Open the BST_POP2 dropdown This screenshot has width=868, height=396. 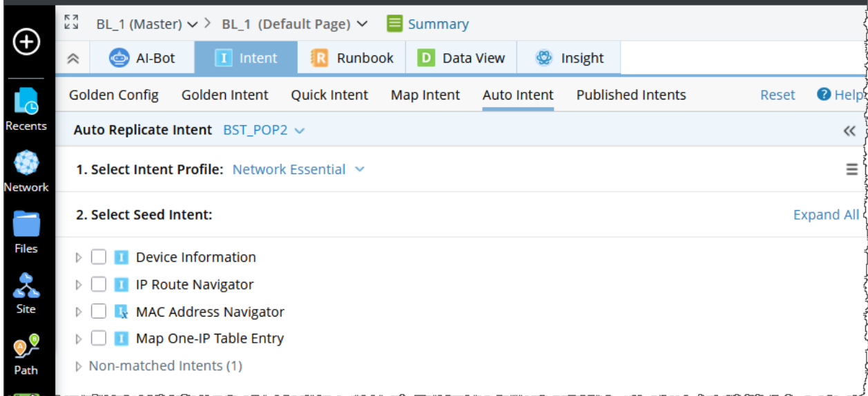coord(264,130)
